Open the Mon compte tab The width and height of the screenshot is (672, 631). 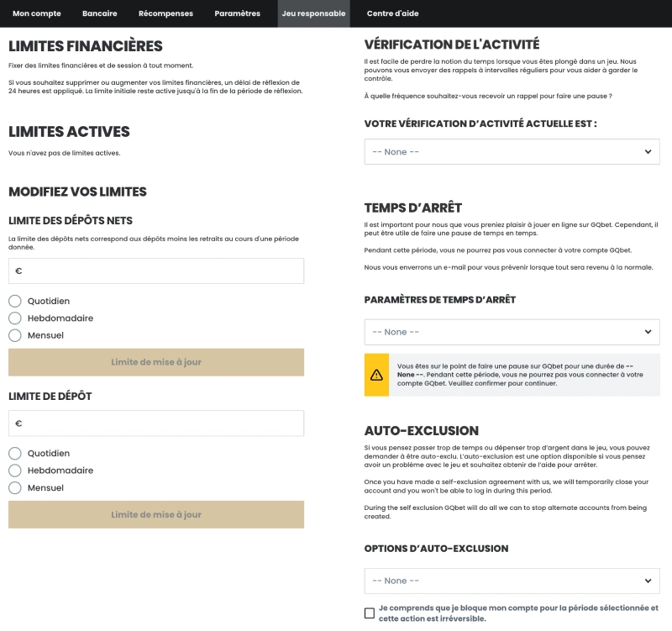(37, 13)
